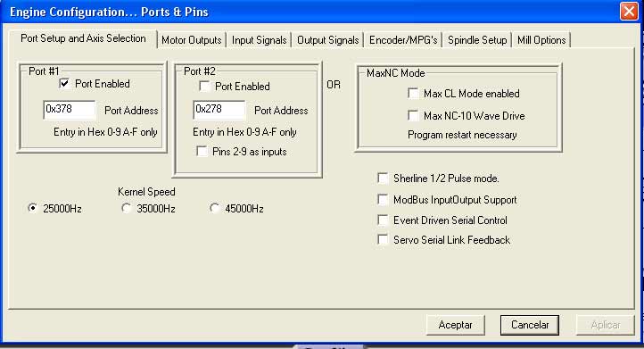Click the Port #1 'Port Address' label
The width and height of the screenshot is (644, 349).
click(x=131, y=110)
